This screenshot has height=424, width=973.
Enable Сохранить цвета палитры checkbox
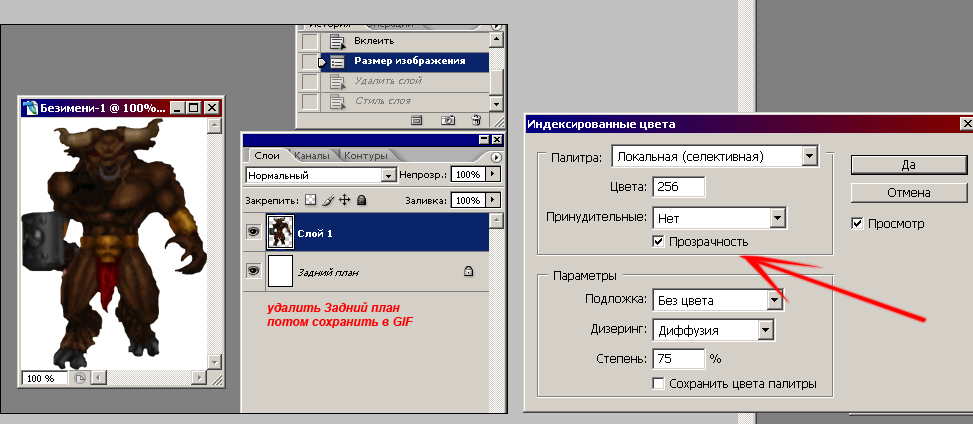(x=659, y=384)
